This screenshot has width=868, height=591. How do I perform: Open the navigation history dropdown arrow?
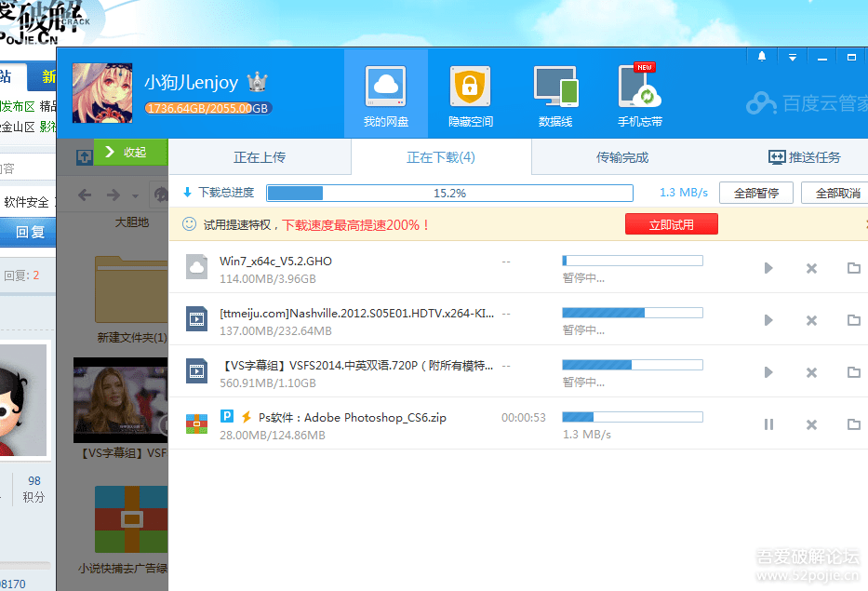135,196
